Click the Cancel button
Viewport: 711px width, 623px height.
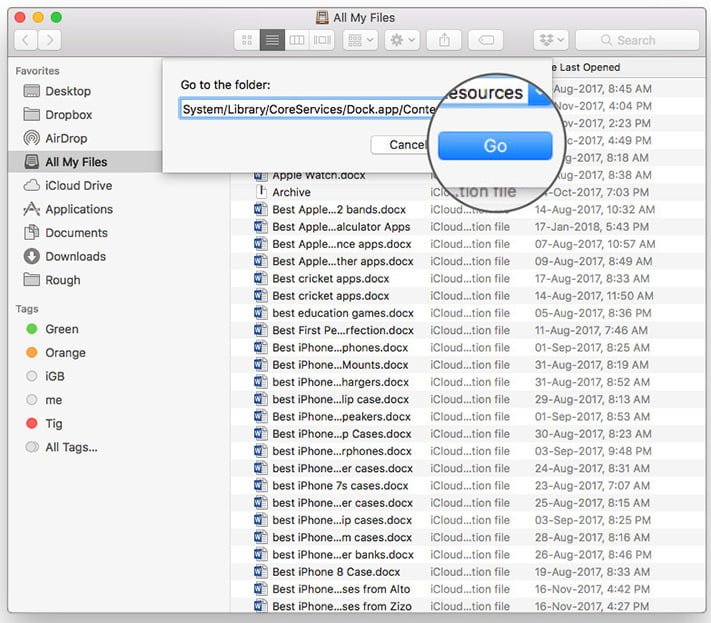tap(400, 145)
